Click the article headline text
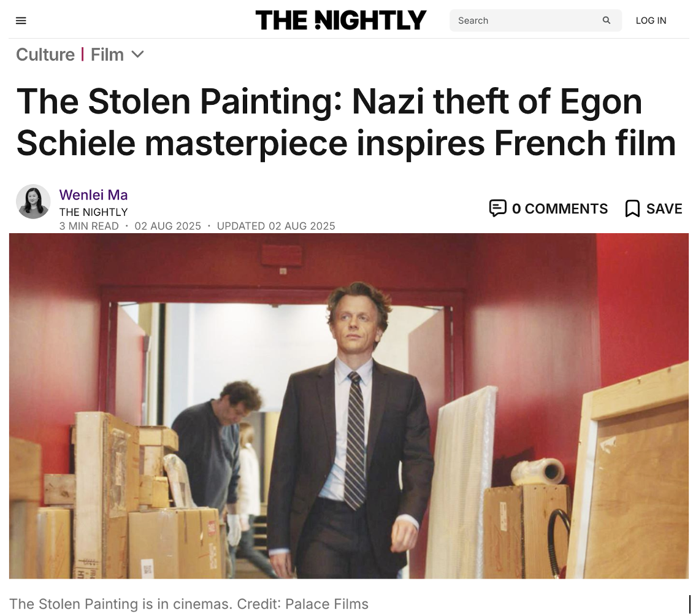This screenshot has height=616, width=693. point(346,122)
